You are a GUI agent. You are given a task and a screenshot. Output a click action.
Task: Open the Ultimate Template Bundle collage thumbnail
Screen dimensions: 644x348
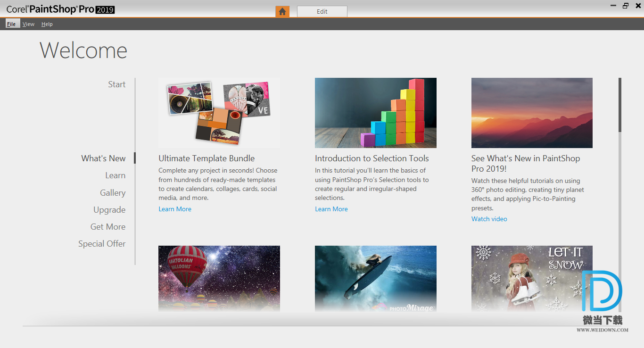(x=219, y=113)
